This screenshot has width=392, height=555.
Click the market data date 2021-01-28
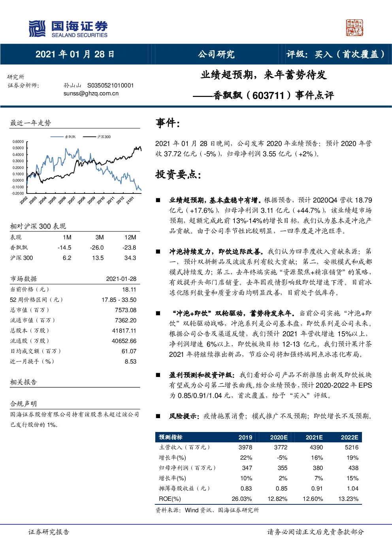pyautogui.click(x=121, y=279)
